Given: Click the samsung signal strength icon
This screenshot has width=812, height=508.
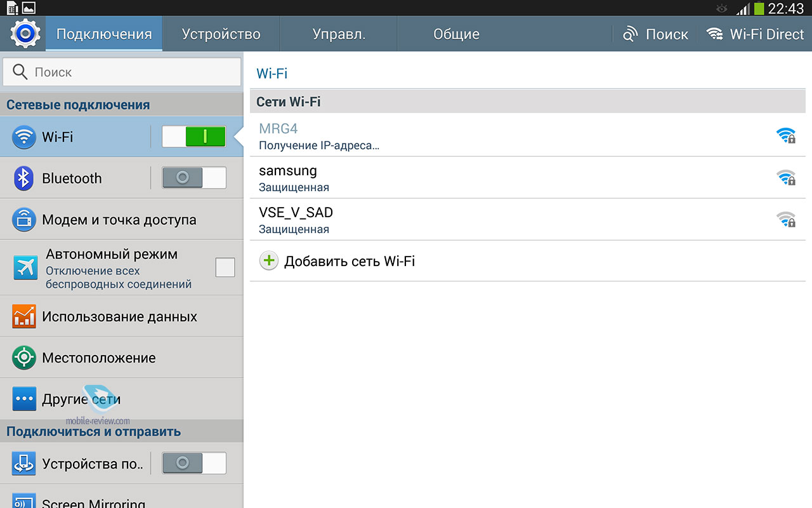Looking at the screenshot, I should [786, 177].
